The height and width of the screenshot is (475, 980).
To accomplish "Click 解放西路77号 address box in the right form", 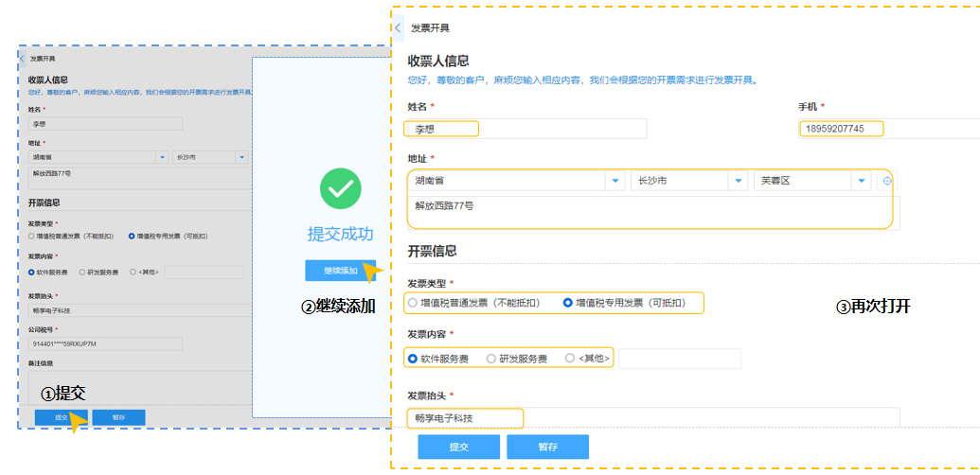I will click(653, 212).
